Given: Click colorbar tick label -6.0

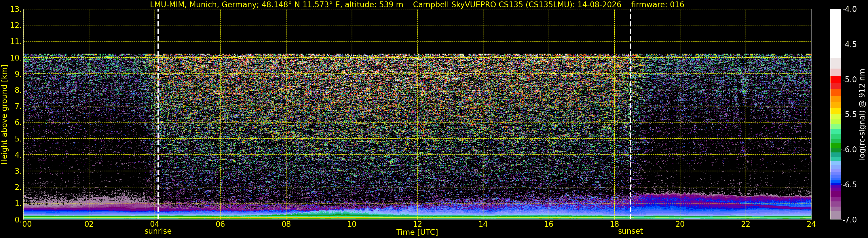Looking at the screenshot, I should pos(850,150).
